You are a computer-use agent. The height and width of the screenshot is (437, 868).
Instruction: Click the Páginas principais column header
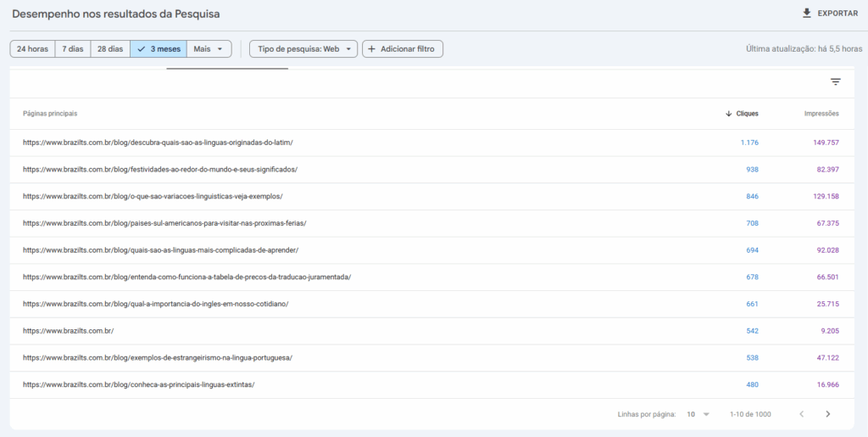[x=50, y=114]
